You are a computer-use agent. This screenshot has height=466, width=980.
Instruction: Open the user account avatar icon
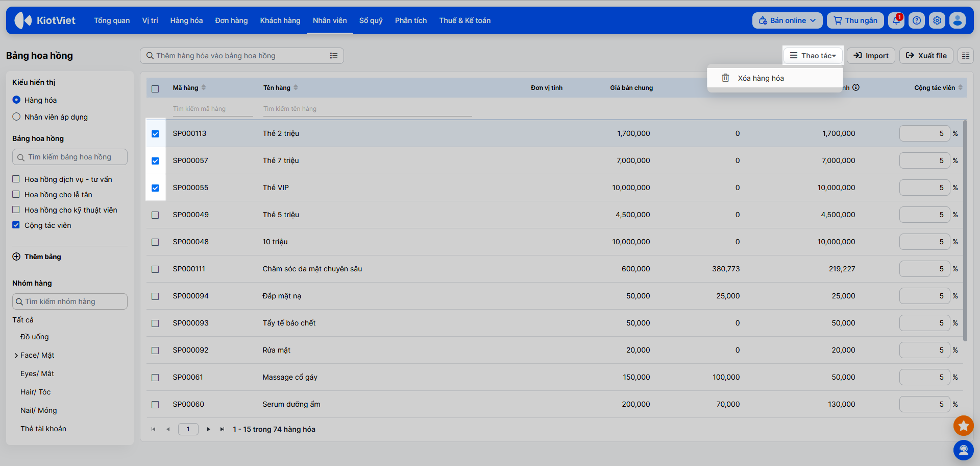pyautogui.click(x=958, y=20)
